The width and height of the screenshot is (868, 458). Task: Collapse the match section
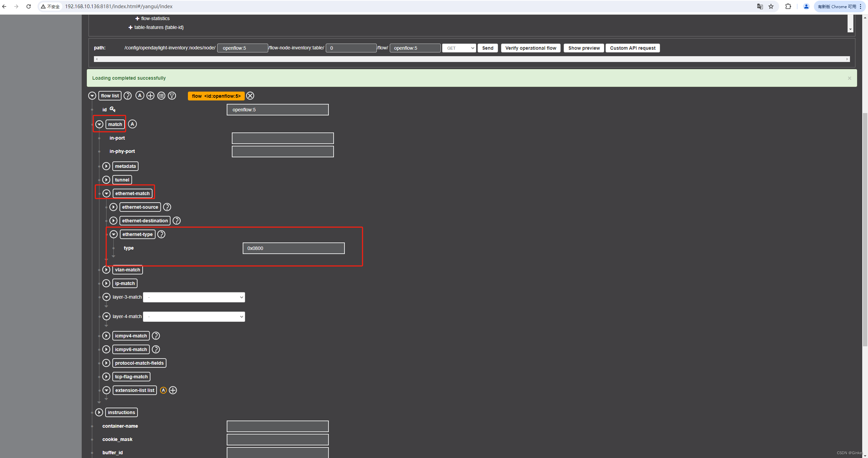pyautogui.click(x=99, y=124)
